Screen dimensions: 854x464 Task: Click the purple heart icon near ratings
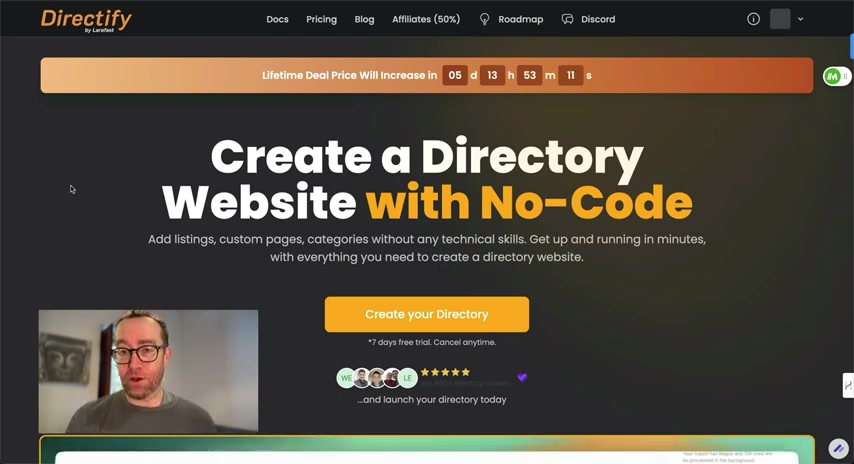point(522,377)
